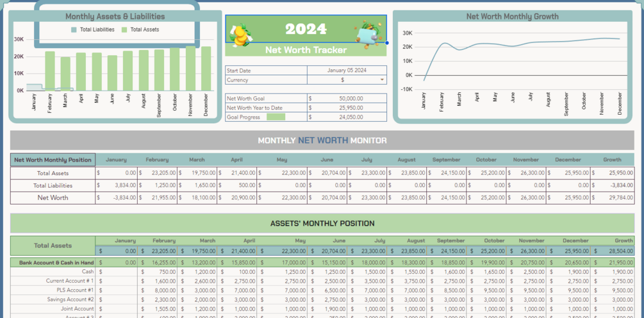This screenshot has width=644, height=318.
Task: Select the Net Worth Monthly Position header cell
Action: coord(53,160)
